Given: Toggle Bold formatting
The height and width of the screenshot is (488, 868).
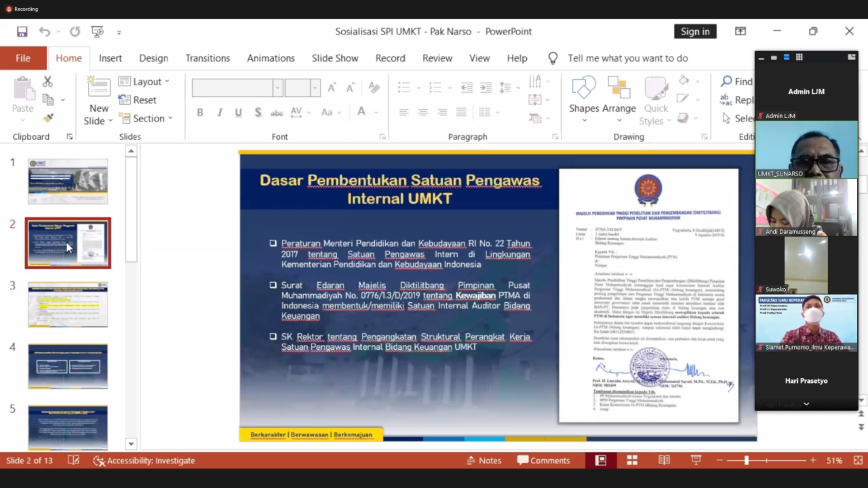Looking at the screenshot, I should point(200,113).
